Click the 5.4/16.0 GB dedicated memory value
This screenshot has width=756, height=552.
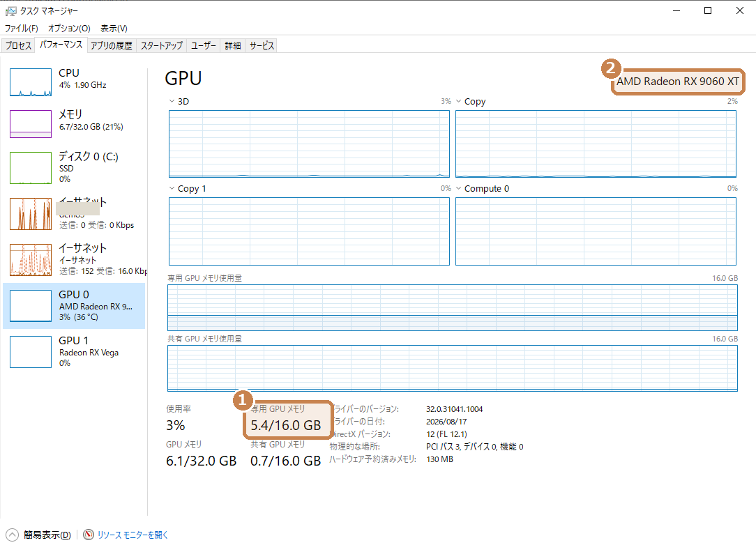(285, 425)
